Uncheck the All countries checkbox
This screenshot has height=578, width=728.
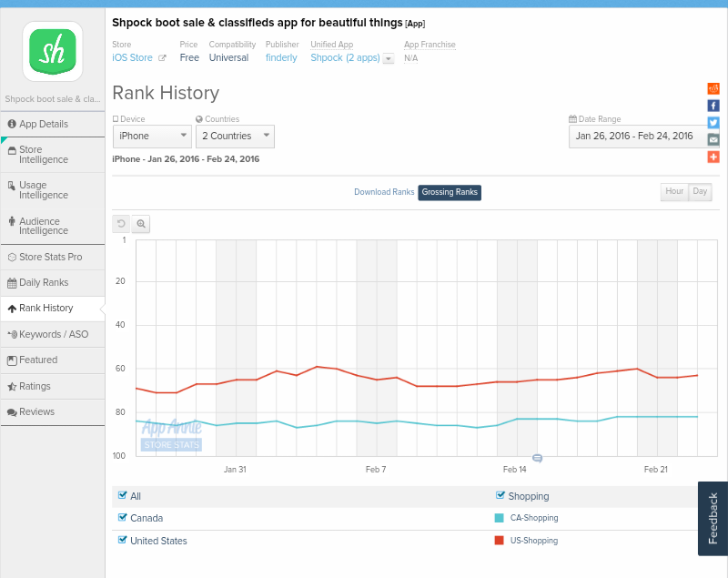(x=123, y=495)
